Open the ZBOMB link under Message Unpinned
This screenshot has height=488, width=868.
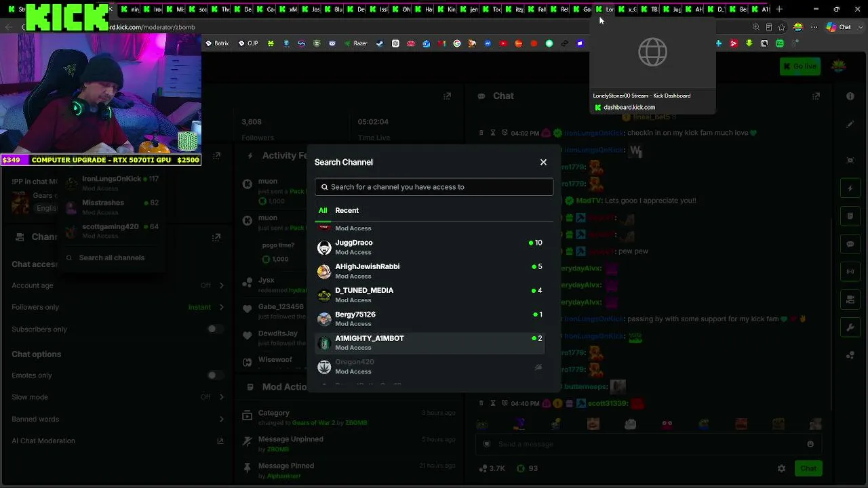coord(278,449)
